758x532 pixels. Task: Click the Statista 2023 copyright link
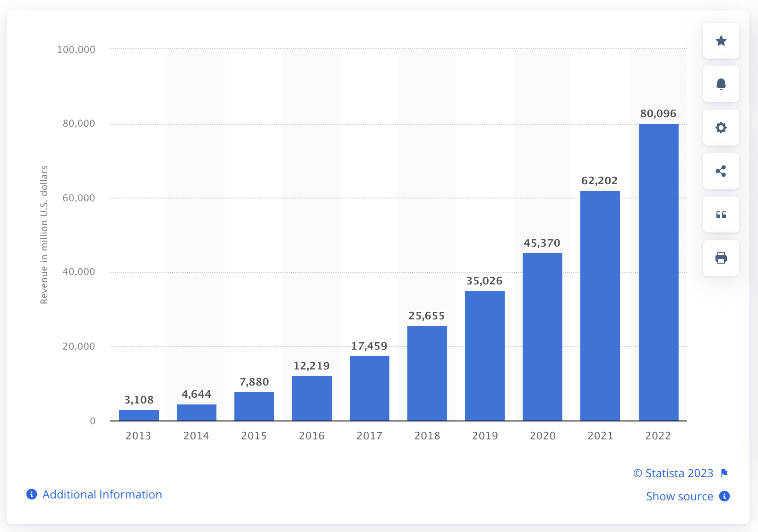click(x=673, y=473)
